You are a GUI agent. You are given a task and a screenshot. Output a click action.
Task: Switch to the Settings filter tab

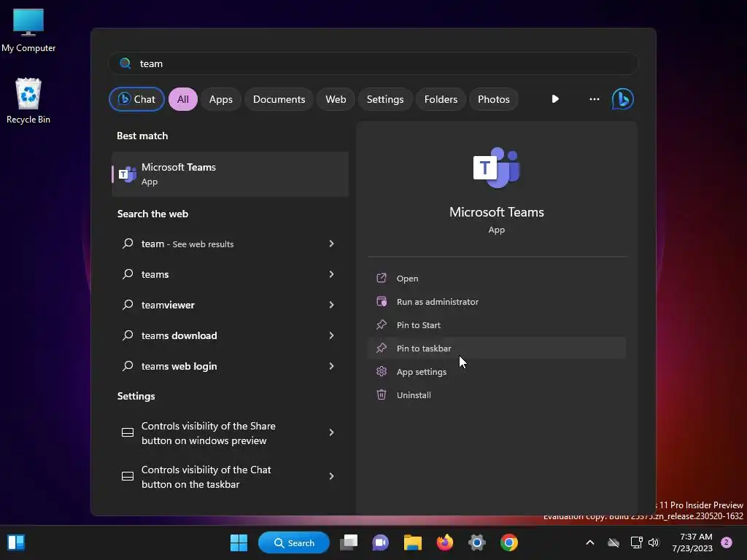385,99
